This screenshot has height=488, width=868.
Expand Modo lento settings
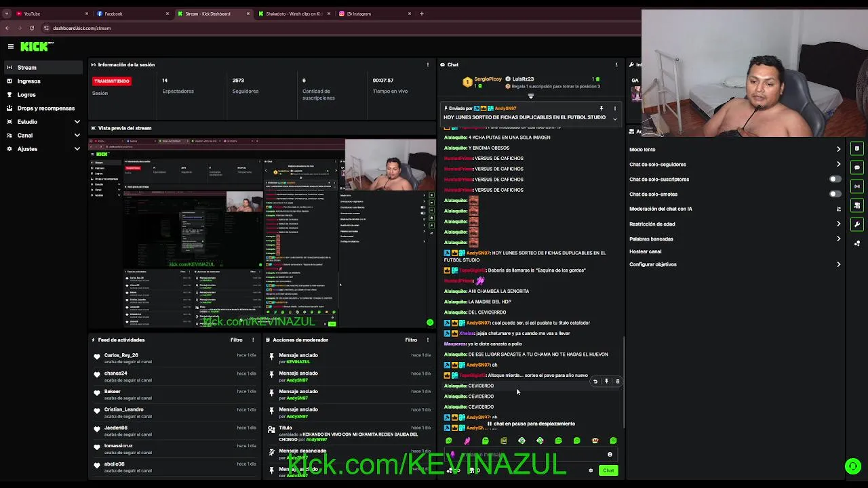pos(838,149)
